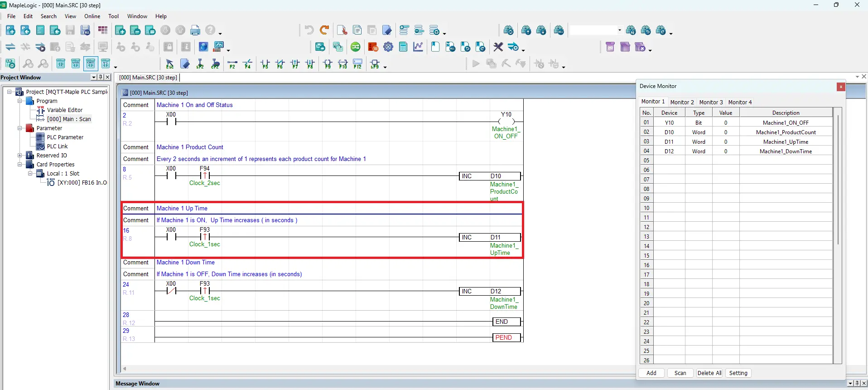Click the Esc selection arrow tool
The image size is (868, 390).
(170, 64)
